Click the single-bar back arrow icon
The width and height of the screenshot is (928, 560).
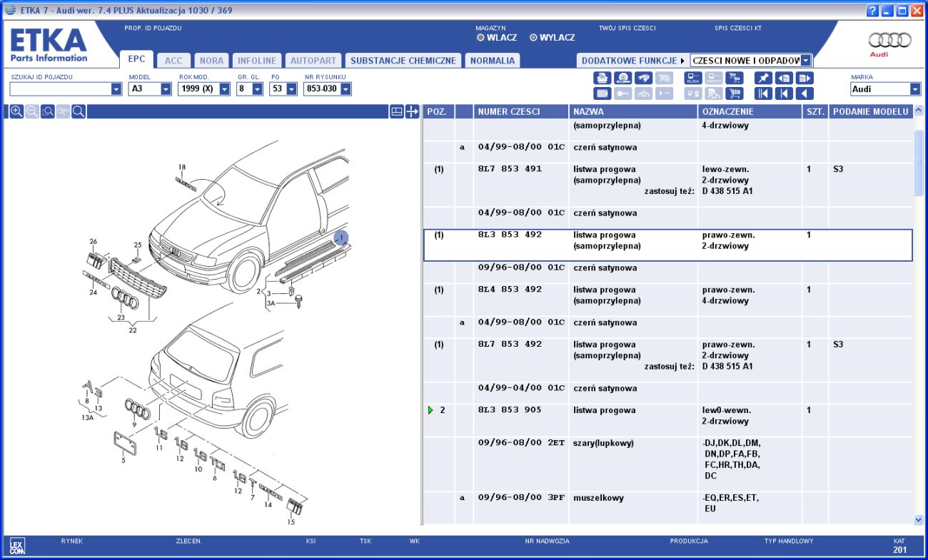pos(784,93)
